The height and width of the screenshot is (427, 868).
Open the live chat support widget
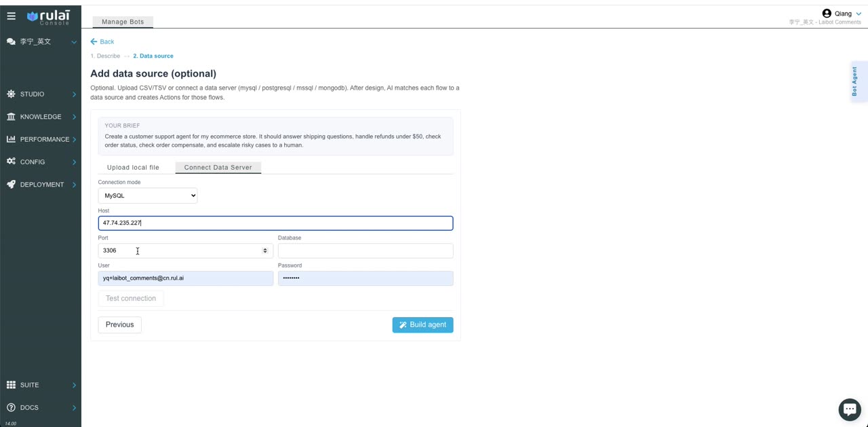click(x=850, y=409)
